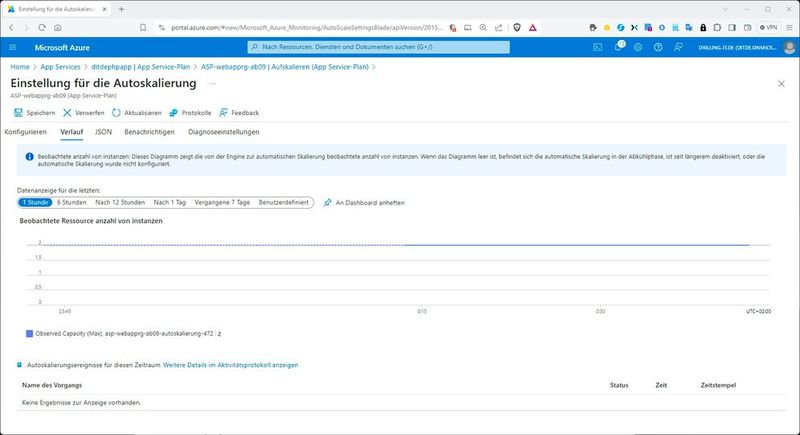
Task: Open the Azure help question mark
Action: 657,47
